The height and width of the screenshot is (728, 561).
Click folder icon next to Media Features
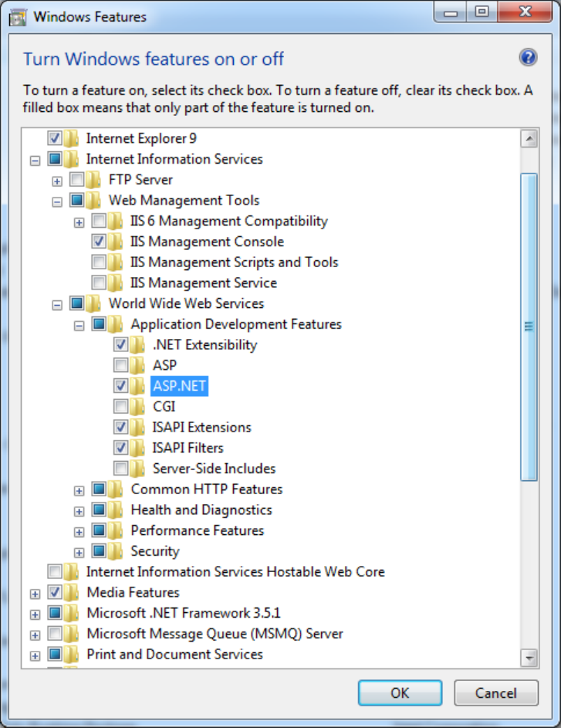[x=71, y=592]
